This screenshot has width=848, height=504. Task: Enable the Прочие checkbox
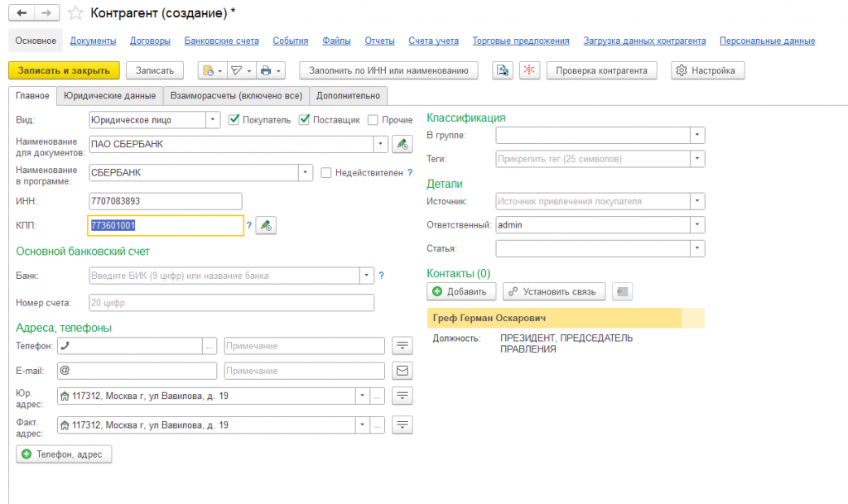[373, 120]
